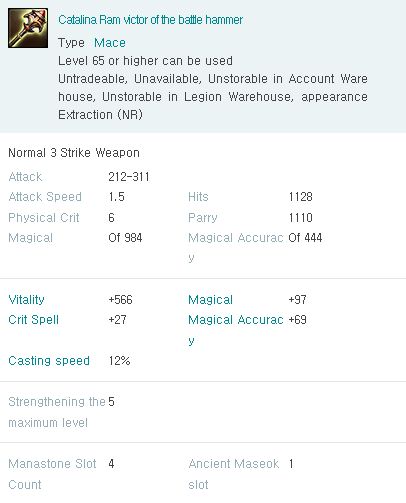Click the Manastone Slot Count label
The image size is (406, 503).
click(x=52, y=474)
